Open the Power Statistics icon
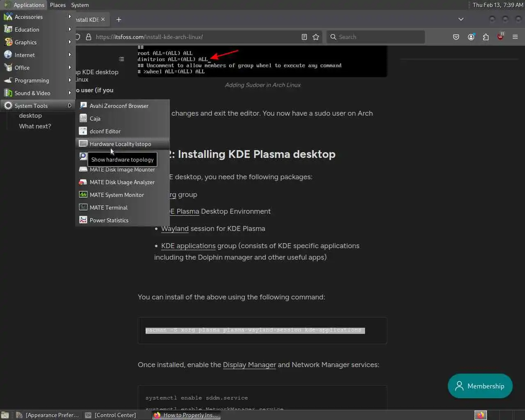The image size is (525, 420). click(x=83, y=220)
